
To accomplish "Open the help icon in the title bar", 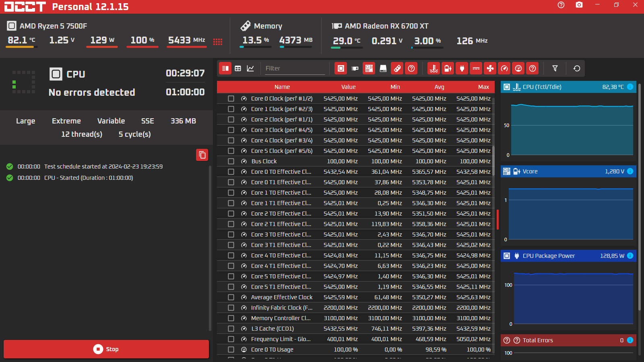I will click(561, 5).
